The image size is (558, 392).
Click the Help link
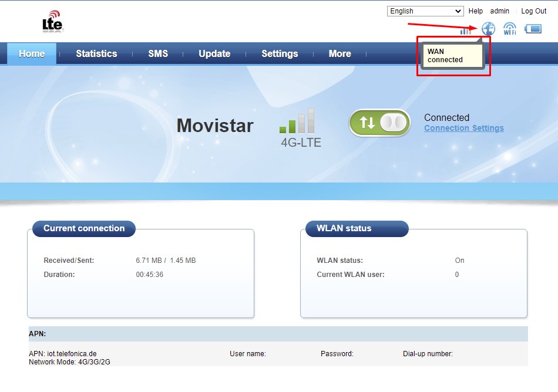click(475, 11)
